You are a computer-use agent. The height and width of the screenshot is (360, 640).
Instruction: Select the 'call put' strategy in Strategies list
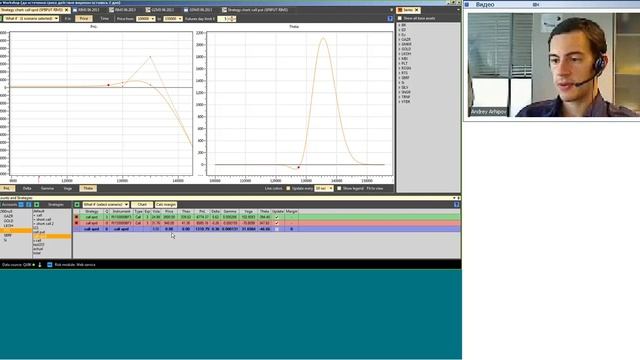click(39, 232)
